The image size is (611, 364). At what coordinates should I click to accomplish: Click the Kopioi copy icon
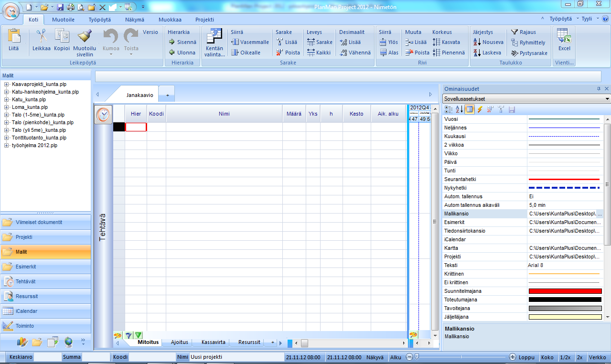[x=62, y=36]
